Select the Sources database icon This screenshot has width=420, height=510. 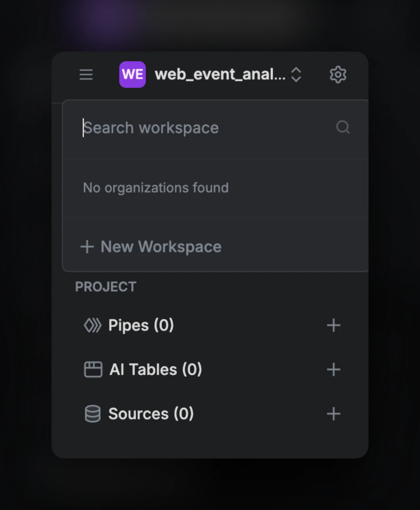tap(93, 414)
